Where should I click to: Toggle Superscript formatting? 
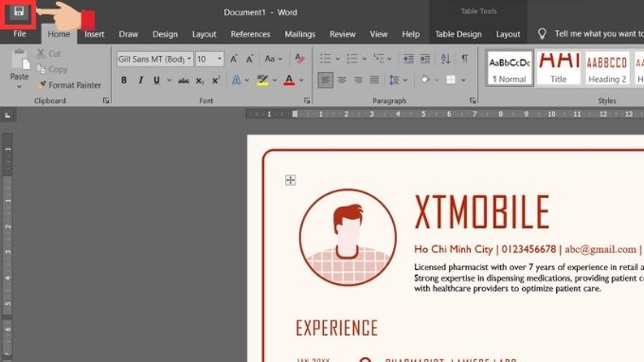(x=216, y=81)
